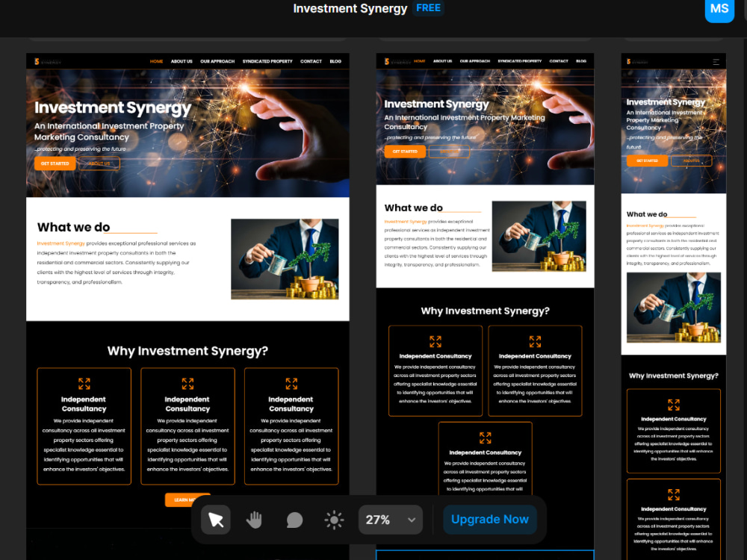The height and width of the screenshot is (560, 747).
Task: Click expand arrows icon in third desktop card
Action: (x=291, y=384)
